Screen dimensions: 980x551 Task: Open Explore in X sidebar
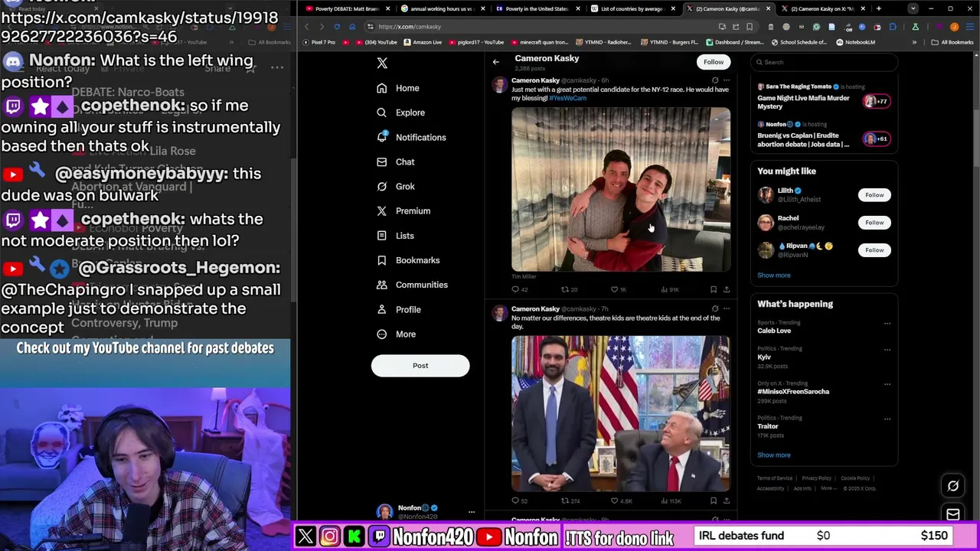(400, 112)
